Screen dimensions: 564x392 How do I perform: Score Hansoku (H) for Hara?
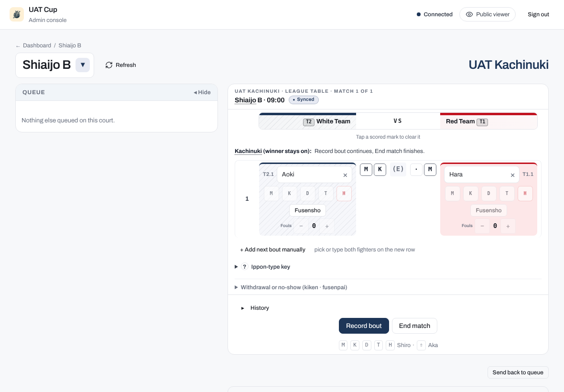click(525, 194)
